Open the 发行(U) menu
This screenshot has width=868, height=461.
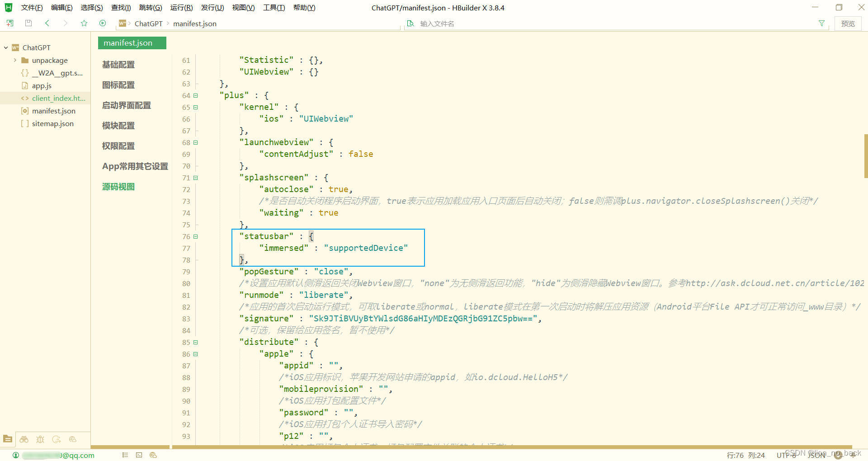[212, 8]
